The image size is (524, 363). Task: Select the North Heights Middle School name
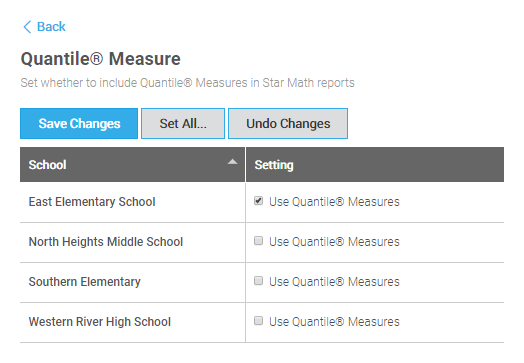[x=106, y=242]
